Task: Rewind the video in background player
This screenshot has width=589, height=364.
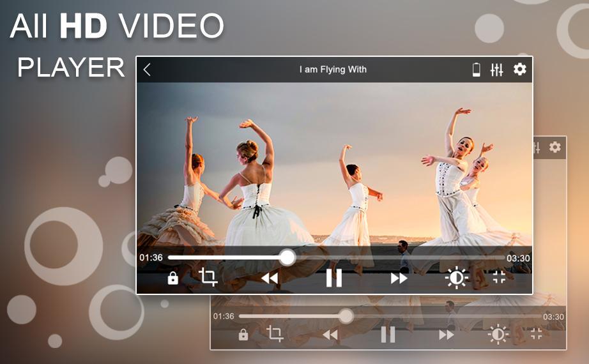Action: point(330,335)
